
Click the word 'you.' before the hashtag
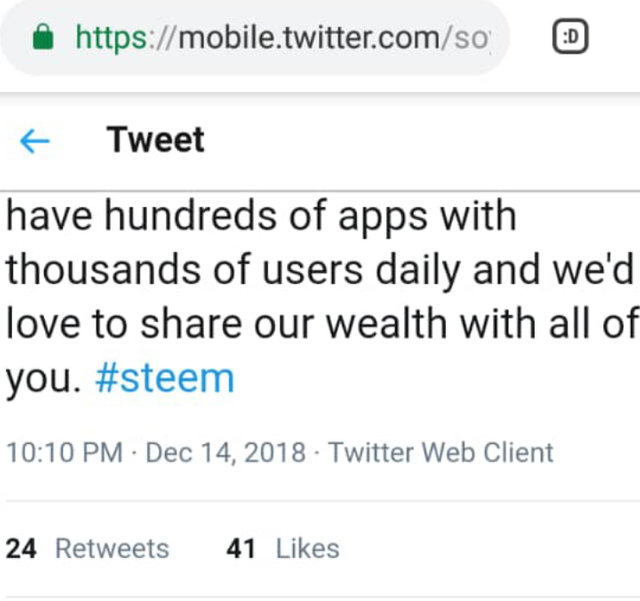coord(42,380)
